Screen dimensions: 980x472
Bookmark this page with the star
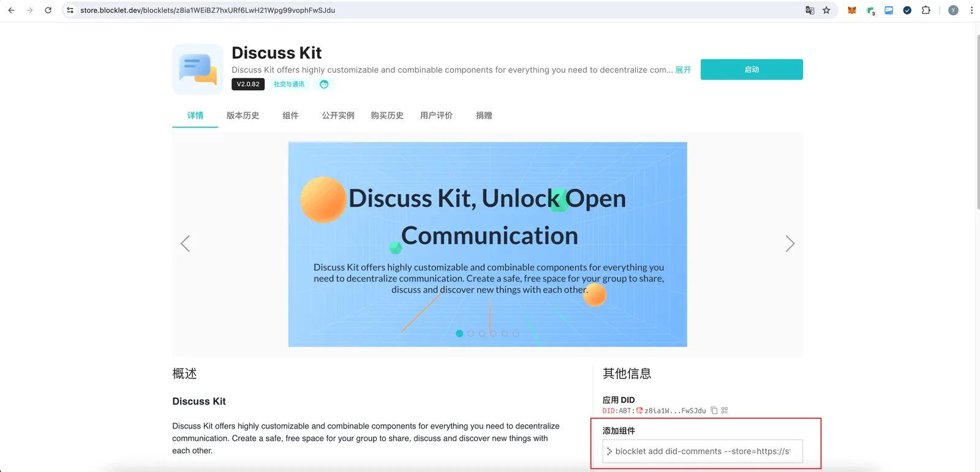826,10
